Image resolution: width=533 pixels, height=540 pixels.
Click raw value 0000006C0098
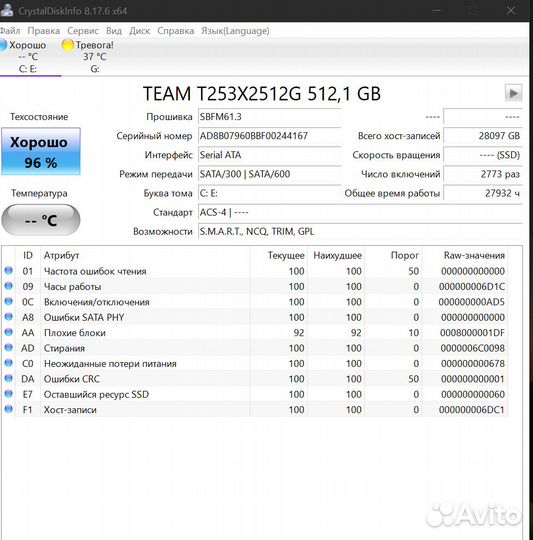[472, 348]
